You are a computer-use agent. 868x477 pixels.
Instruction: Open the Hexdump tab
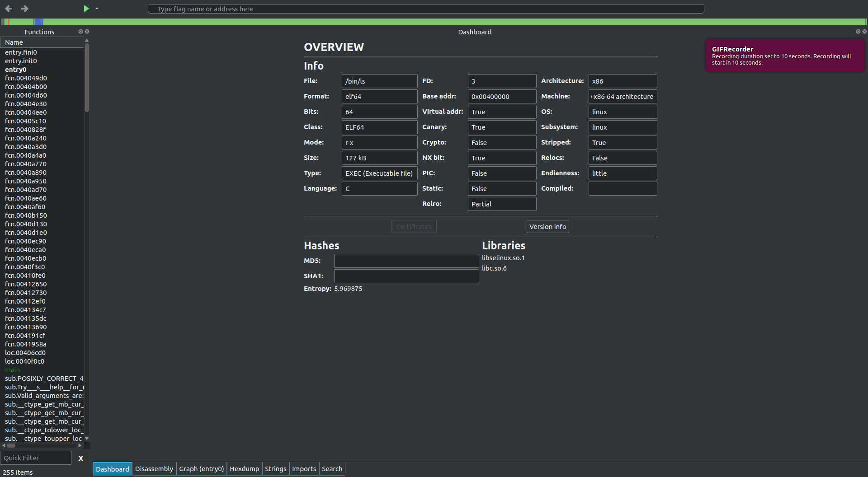coord(245,469)
